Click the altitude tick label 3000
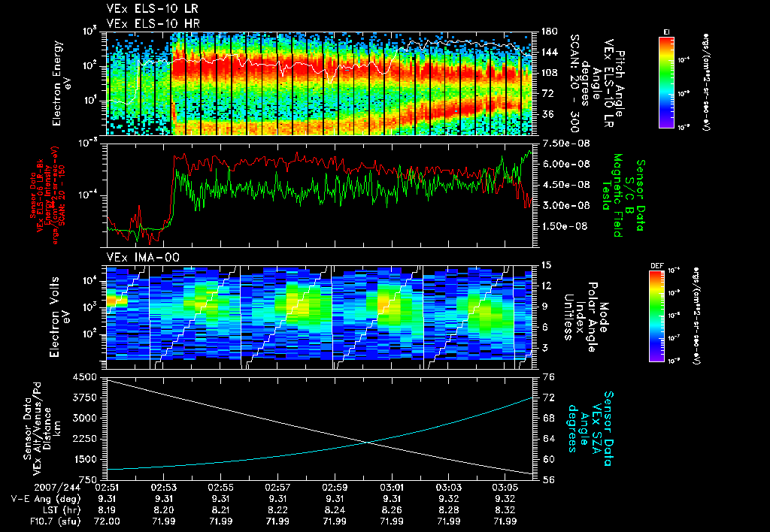 [85, 418]
